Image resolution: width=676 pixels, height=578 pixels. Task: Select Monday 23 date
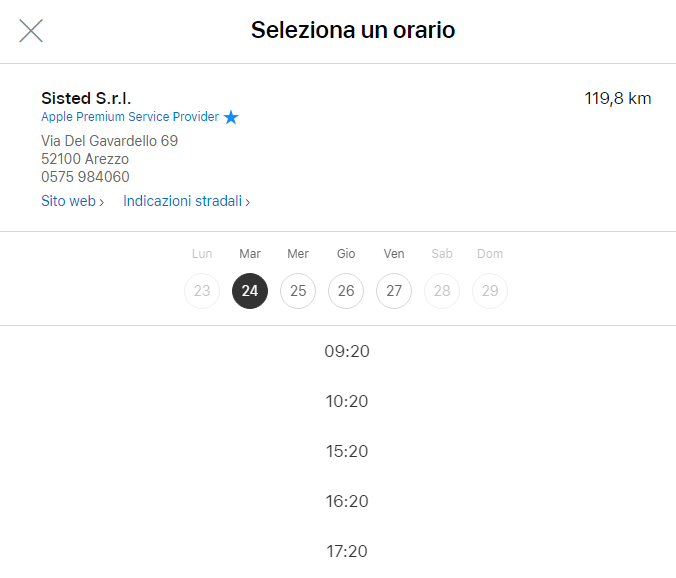202,291
